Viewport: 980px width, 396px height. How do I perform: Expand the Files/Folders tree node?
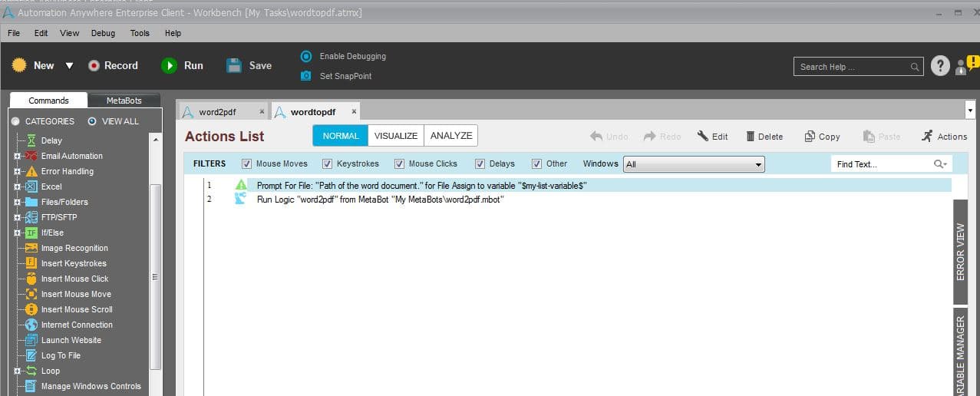[x=17, y=202]
